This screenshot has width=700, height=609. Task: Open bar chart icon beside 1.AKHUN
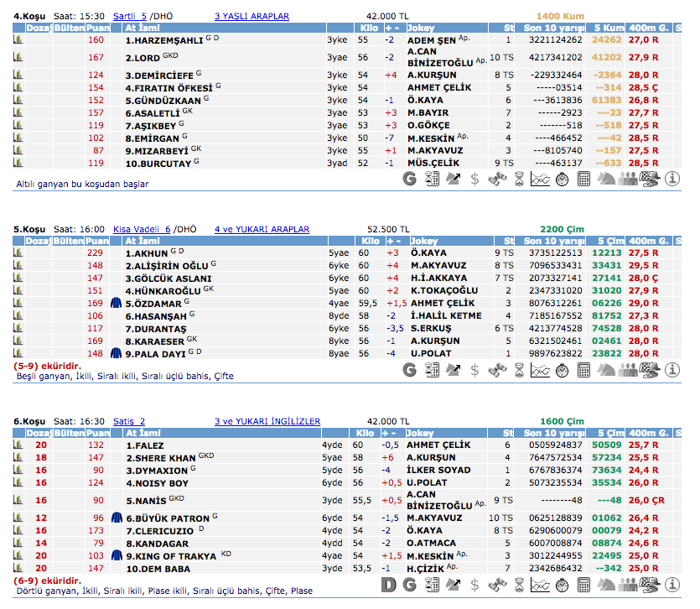coord(18,252)
